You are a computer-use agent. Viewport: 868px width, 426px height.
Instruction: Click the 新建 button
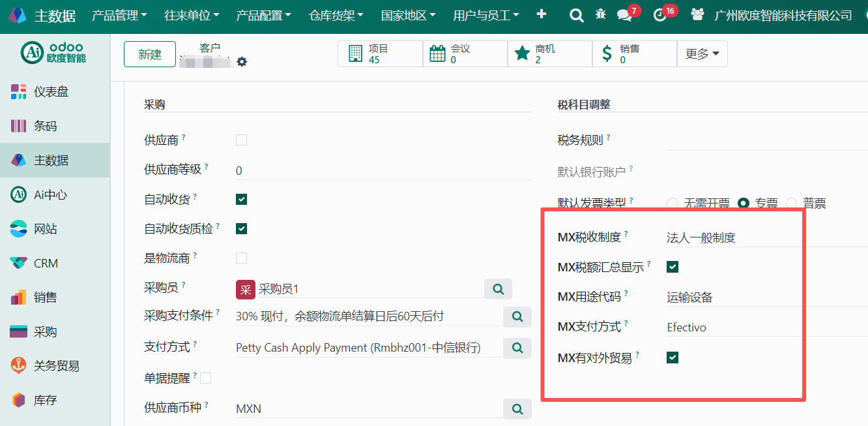pos(150,54)
